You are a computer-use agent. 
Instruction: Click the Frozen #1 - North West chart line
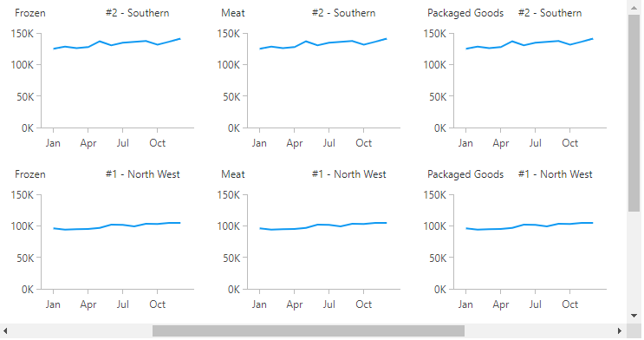[x=117, y=226]
